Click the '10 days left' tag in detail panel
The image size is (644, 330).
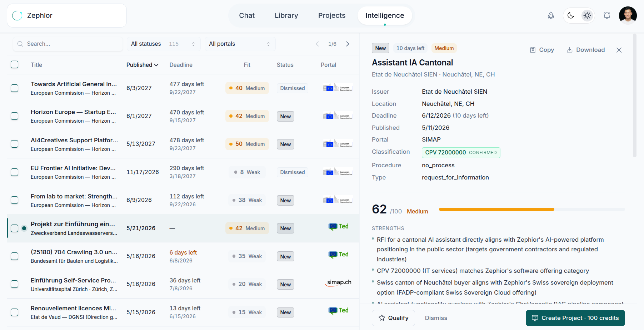point(410,48)
